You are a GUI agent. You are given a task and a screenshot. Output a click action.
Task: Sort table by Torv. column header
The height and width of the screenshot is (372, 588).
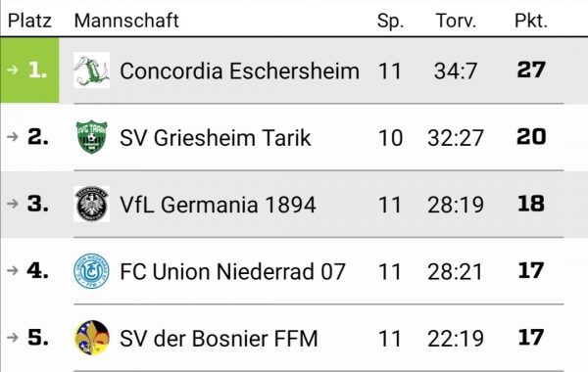[456, 21]
